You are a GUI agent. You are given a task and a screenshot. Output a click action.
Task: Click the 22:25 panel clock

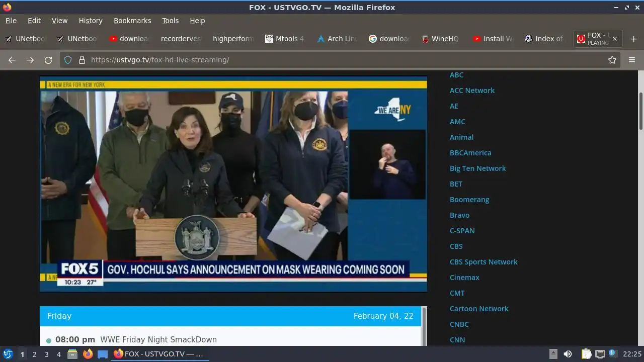tap(632, 354)
